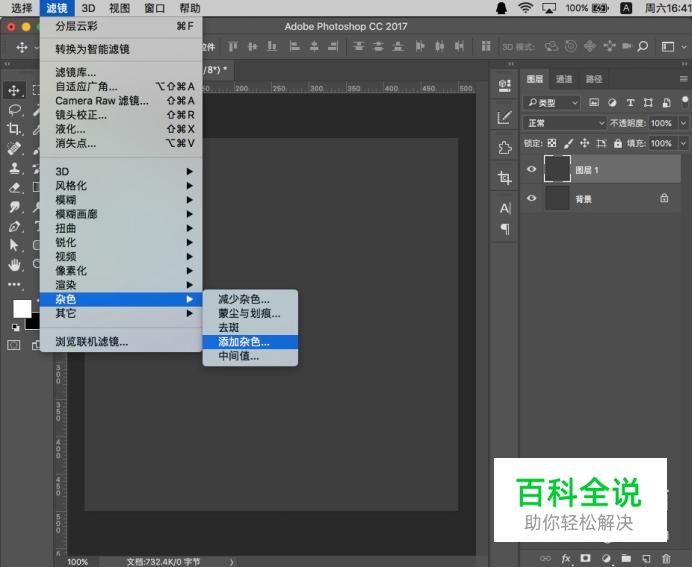Expand the 不透明度 opacity dropdown arrow
The image size is (692, 567).
(683, 123)
